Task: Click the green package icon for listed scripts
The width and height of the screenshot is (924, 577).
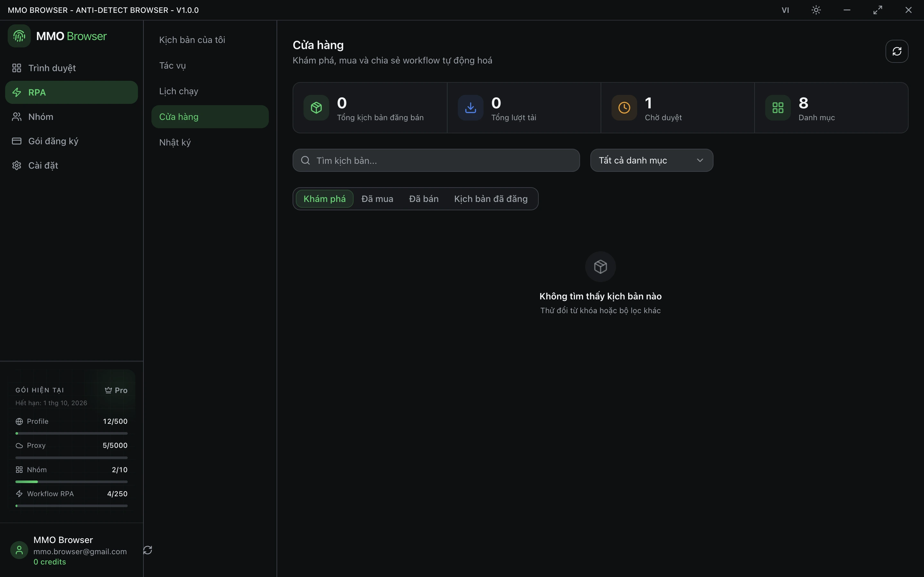Action: (x=316, y=108)
